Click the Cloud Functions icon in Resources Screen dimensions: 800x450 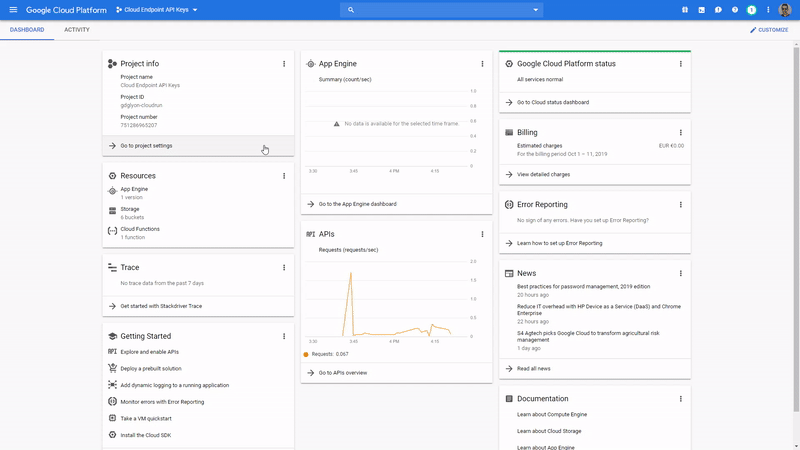click(x=112, y=231)
